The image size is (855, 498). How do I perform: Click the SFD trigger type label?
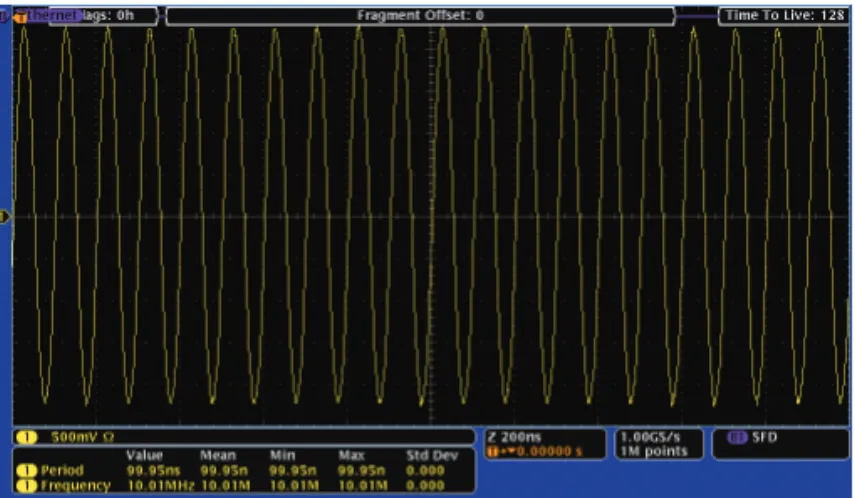coord(764,437)
